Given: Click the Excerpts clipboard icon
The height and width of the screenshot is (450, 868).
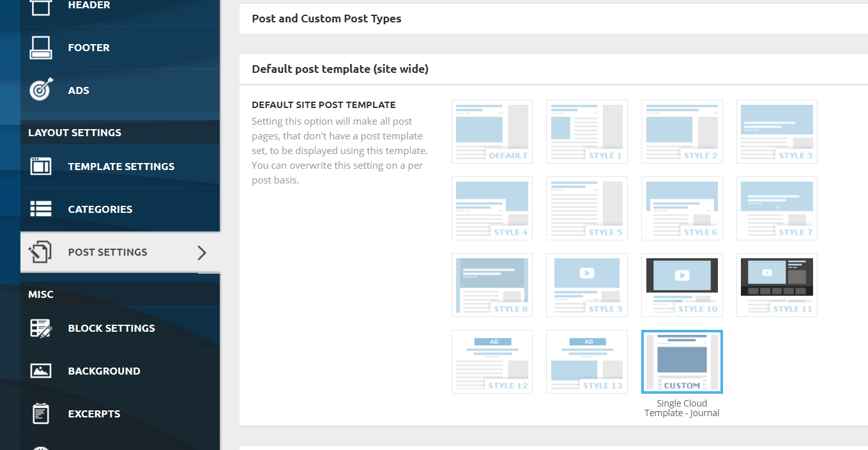Looking at the screenshot, I should (x=41, y=414).
